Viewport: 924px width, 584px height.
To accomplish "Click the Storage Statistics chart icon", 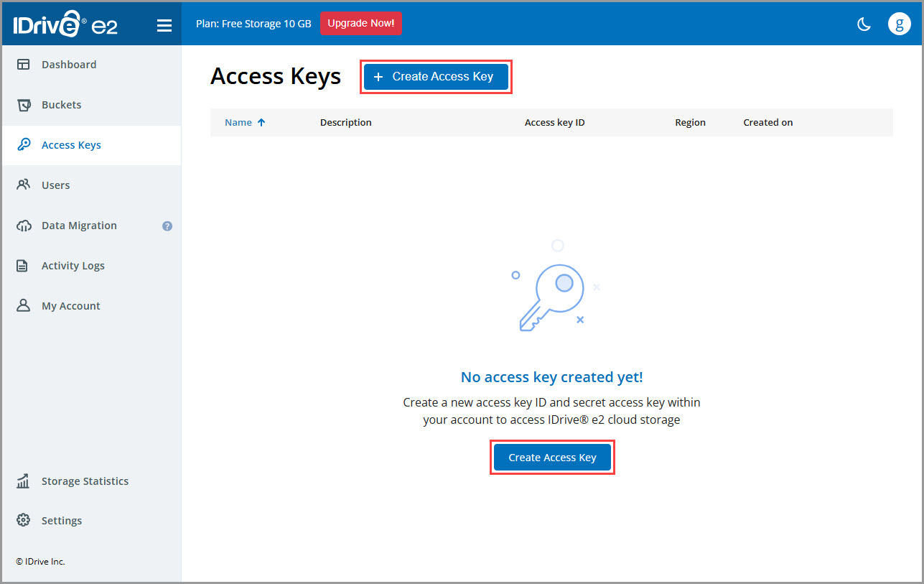I will [x=24, y=481].
